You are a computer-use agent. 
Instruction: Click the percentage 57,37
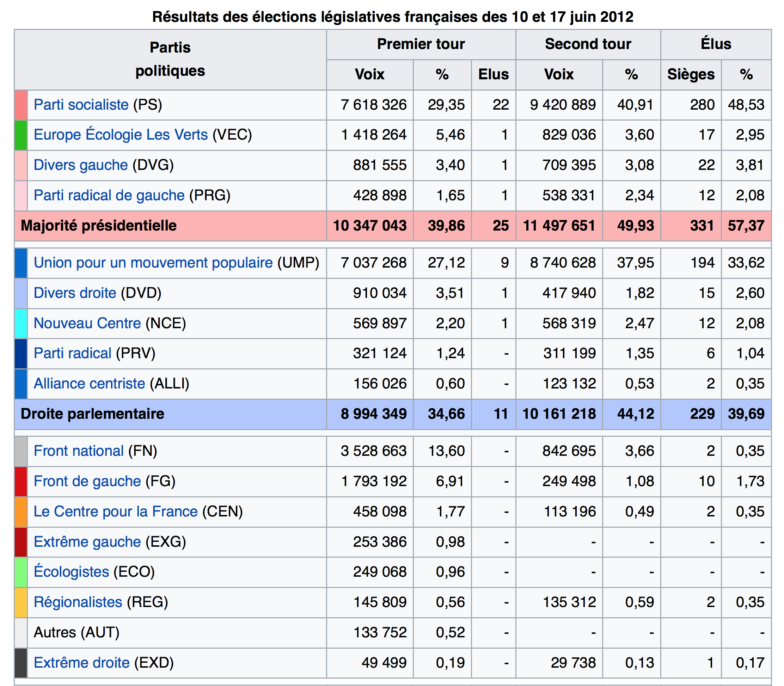[x=746, y=226]
